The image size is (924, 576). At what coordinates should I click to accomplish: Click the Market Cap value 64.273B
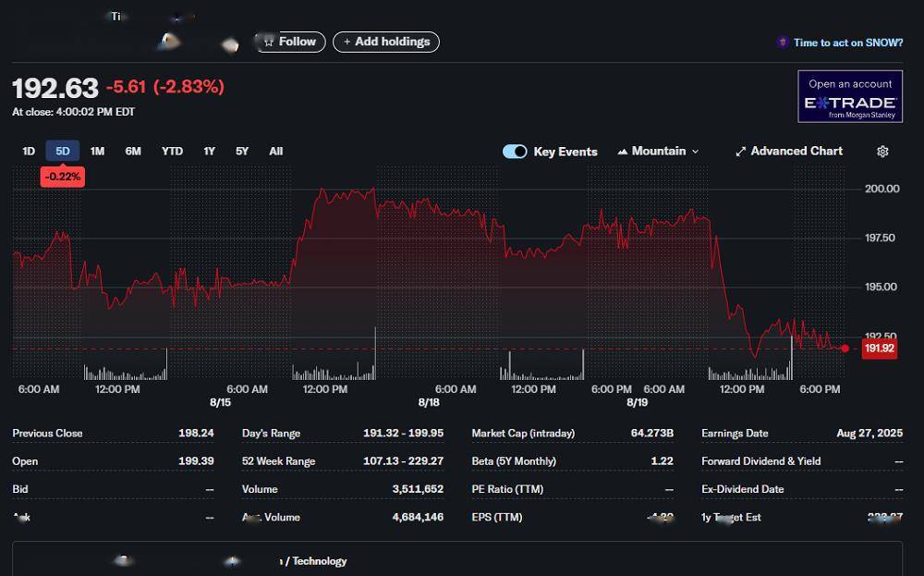(651, 433)
